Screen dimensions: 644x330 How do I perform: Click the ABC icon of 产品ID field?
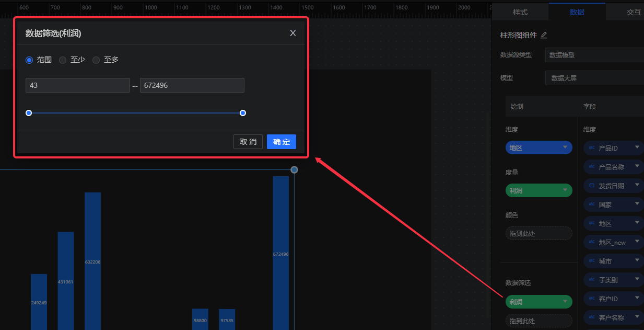592,148
